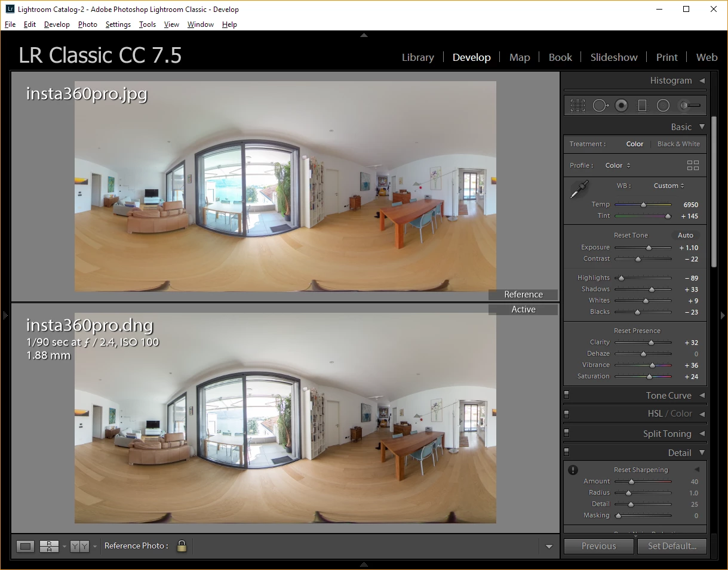Collapse the Basic panel
728x570 pixels.
(702, 127)
